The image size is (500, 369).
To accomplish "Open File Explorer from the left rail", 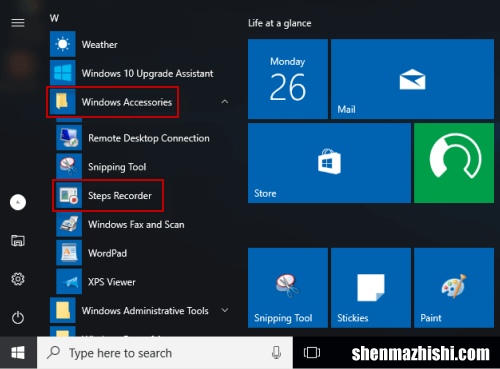I will pyautogui.click(x=18, y=241).
